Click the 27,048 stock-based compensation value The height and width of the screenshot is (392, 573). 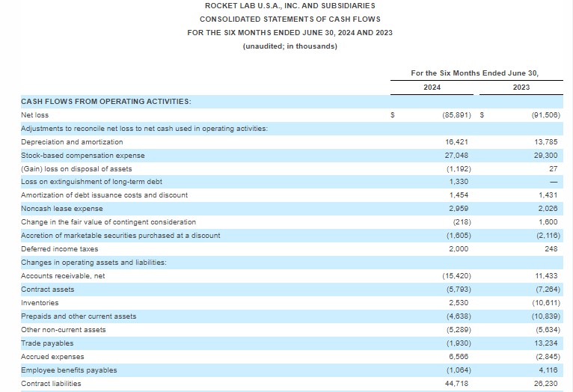coord(457,155)
